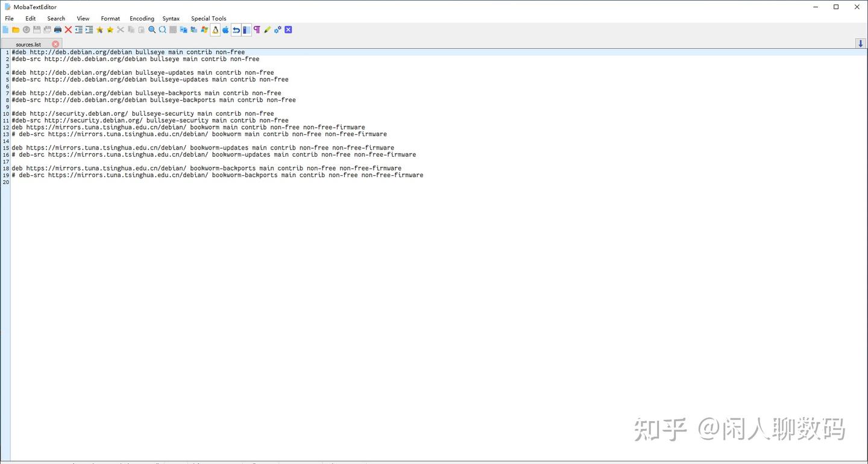
Task: Close the sources.list tab with its red X
Action: (55, 44)
